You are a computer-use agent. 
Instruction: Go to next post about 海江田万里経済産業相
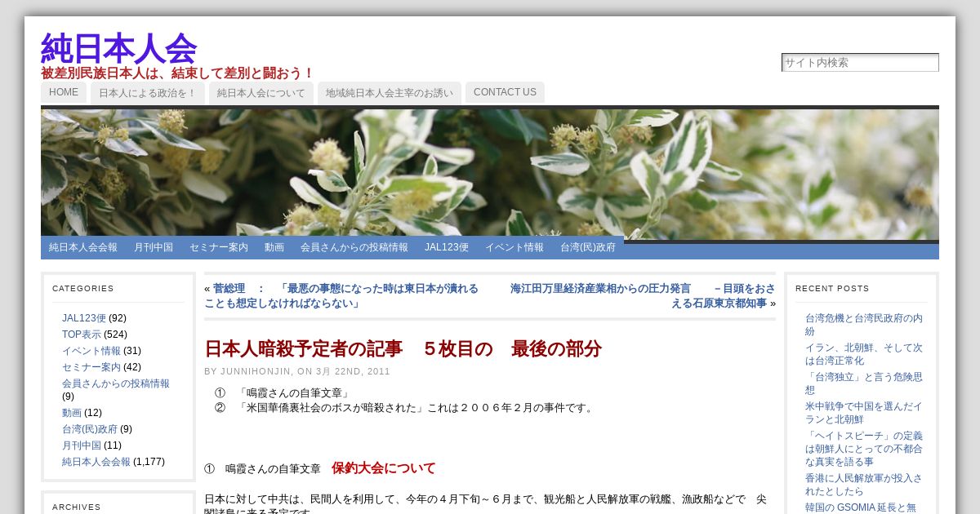coord(643,296)
